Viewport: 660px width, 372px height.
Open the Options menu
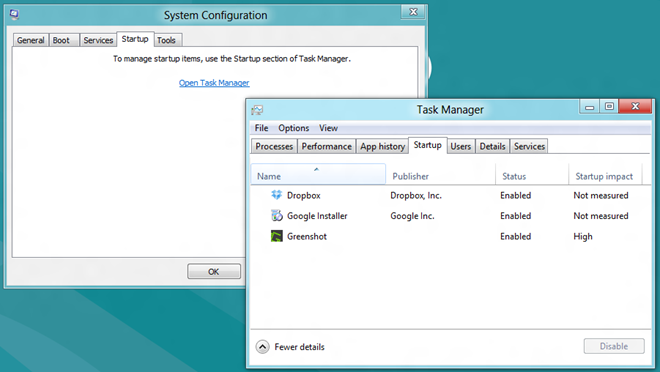293,128
